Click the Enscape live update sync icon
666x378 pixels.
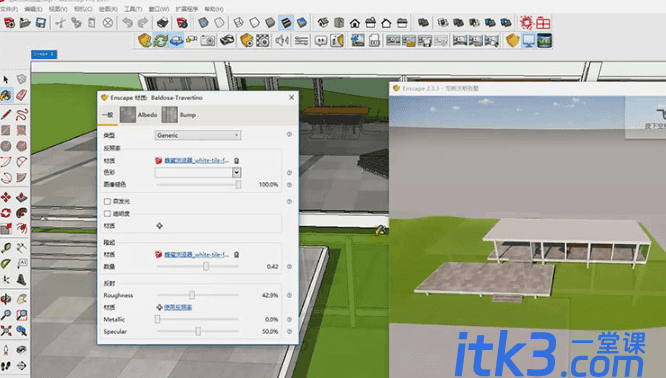pyautogui.click(x=161, y=41)
